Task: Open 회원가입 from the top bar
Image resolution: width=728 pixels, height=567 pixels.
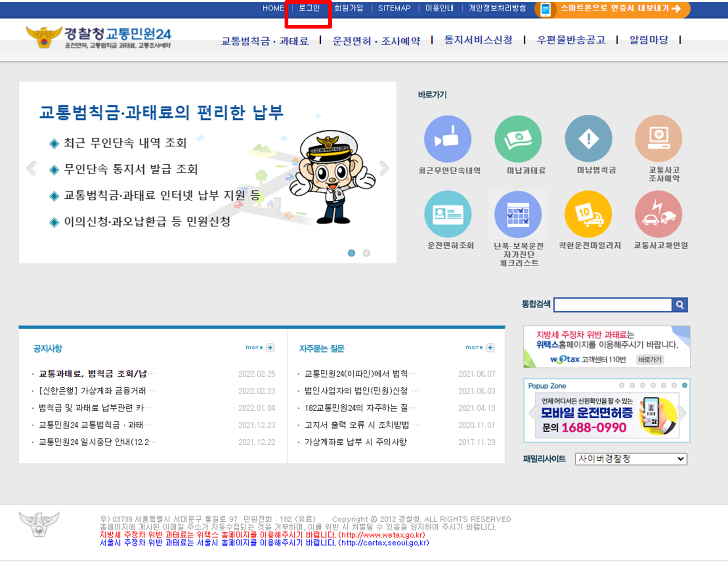Action: [350, 8]
